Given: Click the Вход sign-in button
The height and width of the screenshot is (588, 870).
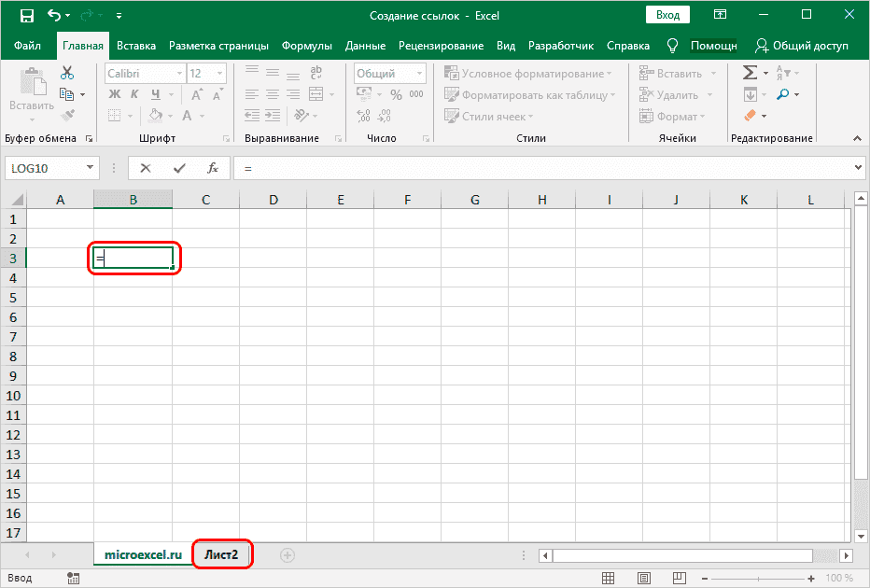Looking at the screenshot, I should [x=667, y=16].
